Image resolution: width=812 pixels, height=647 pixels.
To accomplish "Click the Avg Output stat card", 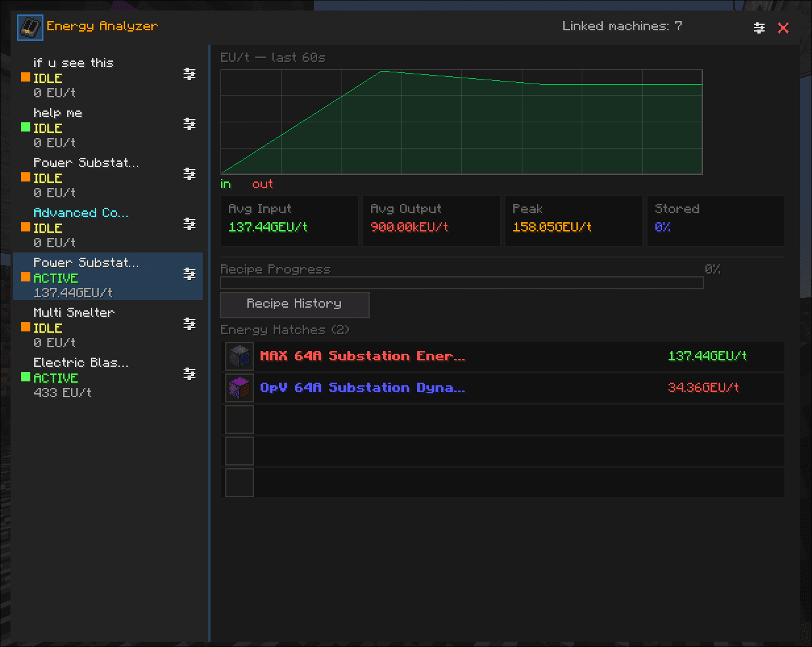I will coord(431,221).
